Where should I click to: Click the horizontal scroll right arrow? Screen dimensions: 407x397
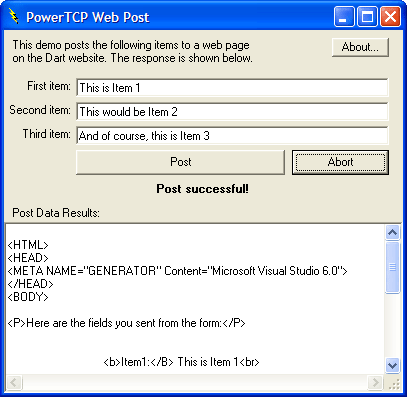click(x=375, y=382)
